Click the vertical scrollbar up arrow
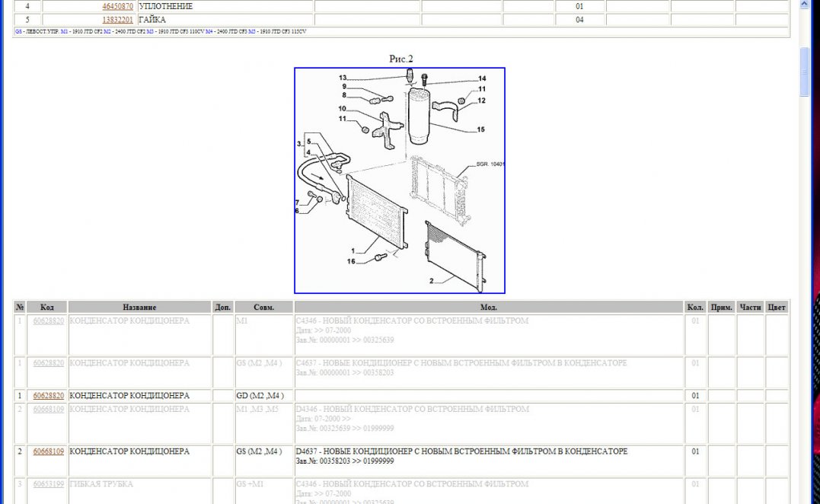This screenshot has height=504, width=820. pyautogui.click(x=804, y=5)
